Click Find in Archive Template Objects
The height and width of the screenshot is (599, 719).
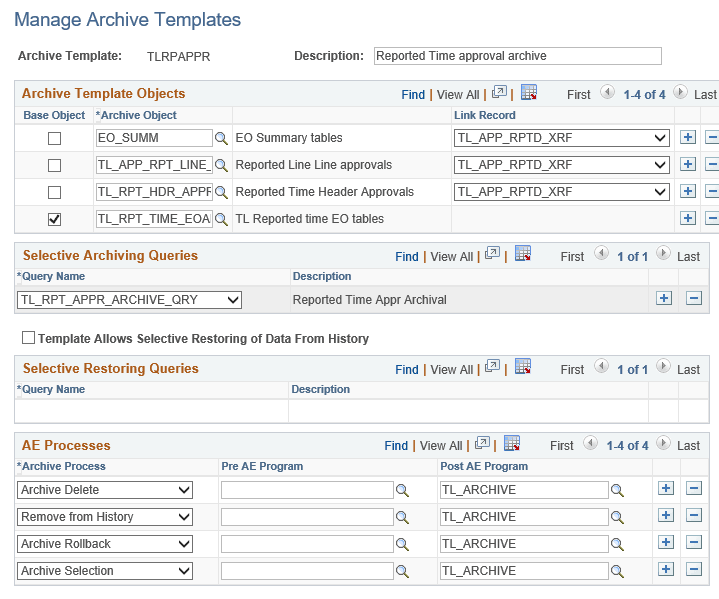(x=413, y=95)
